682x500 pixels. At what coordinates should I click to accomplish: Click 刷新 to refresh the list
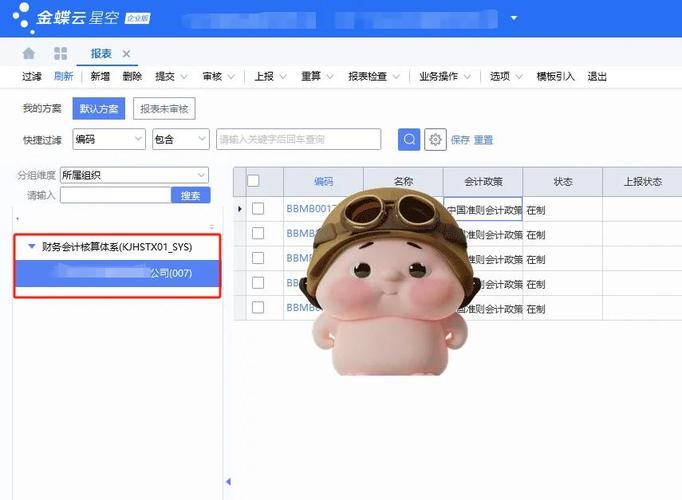click(x=64, y=77)
